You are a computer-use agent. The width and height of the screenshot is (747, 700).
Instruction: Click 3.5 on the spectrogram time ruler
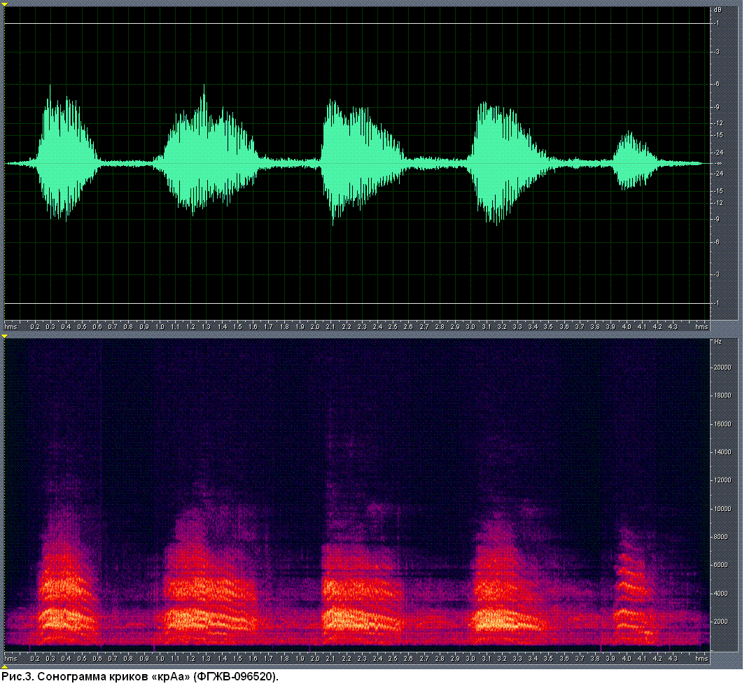548,659
